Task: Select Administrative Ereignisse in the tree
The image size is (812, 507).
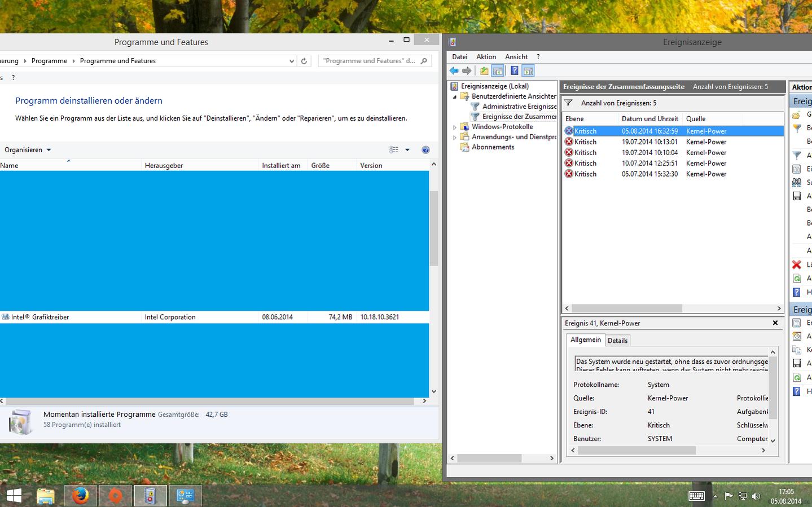Action: tap(519, 107)
